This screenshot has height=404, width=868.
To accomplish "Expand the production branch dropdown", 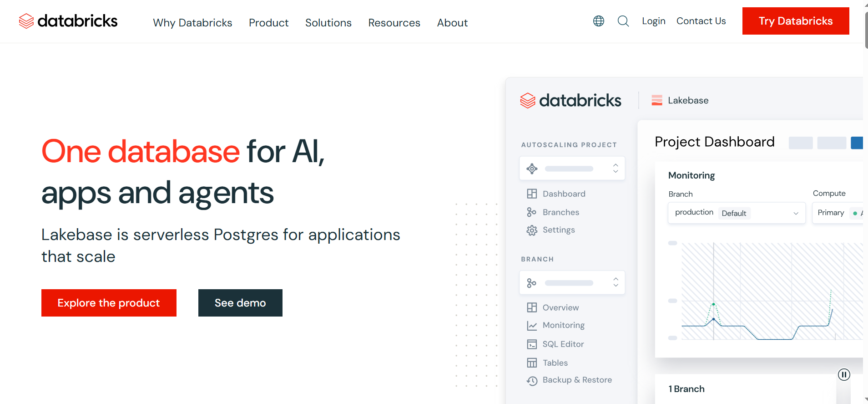I will pyautogui.click(x=737, y=213).
